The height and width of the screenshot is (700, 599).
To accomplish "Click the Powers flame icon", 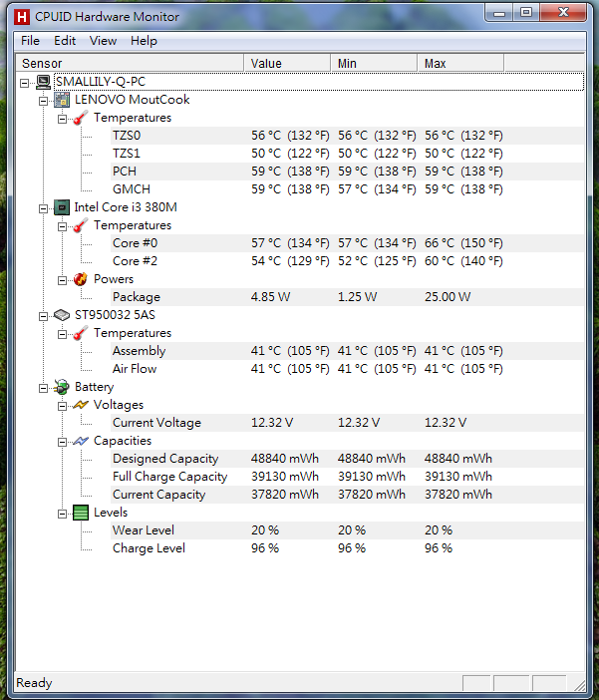I will (81, 279).
